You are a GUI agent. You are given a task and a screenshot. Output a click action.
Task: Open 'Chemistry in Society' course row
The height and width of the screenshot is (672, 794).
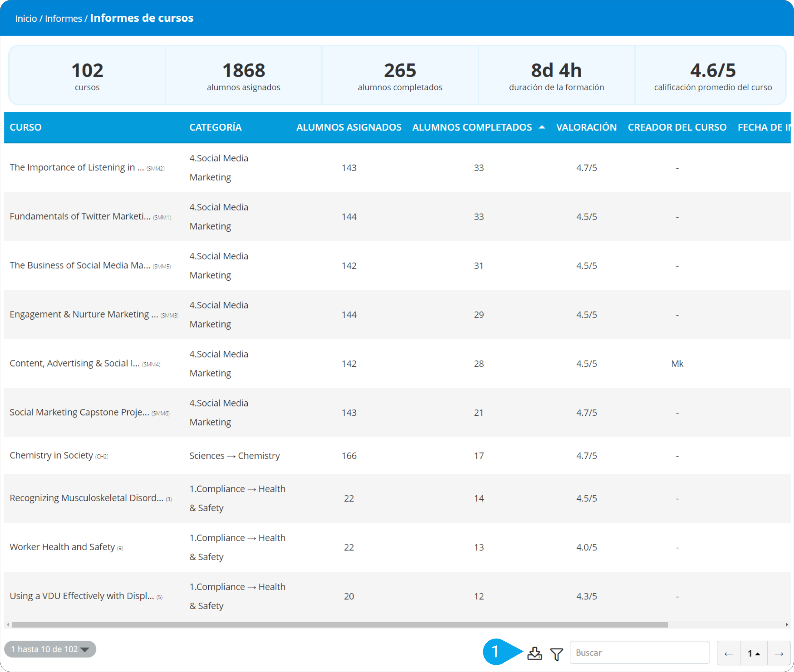tap(51, 455)
